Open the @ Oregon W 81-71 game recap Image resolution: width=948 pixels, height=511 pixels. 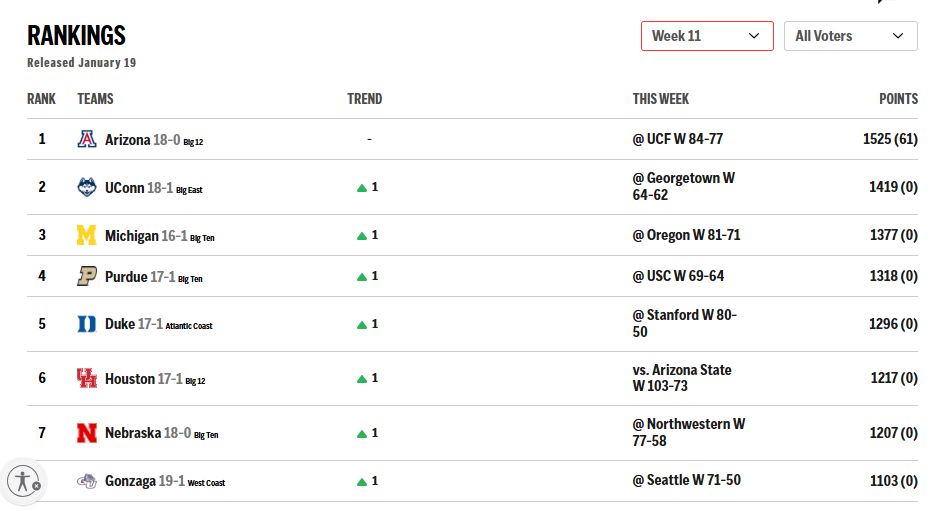point(686,236)
